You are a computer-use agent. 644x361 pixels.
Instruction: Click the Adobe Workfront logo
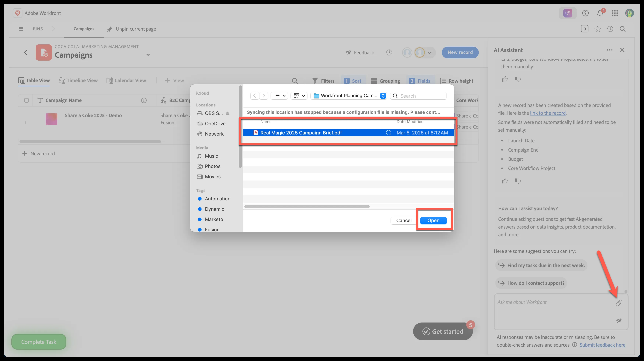(17, 13)
